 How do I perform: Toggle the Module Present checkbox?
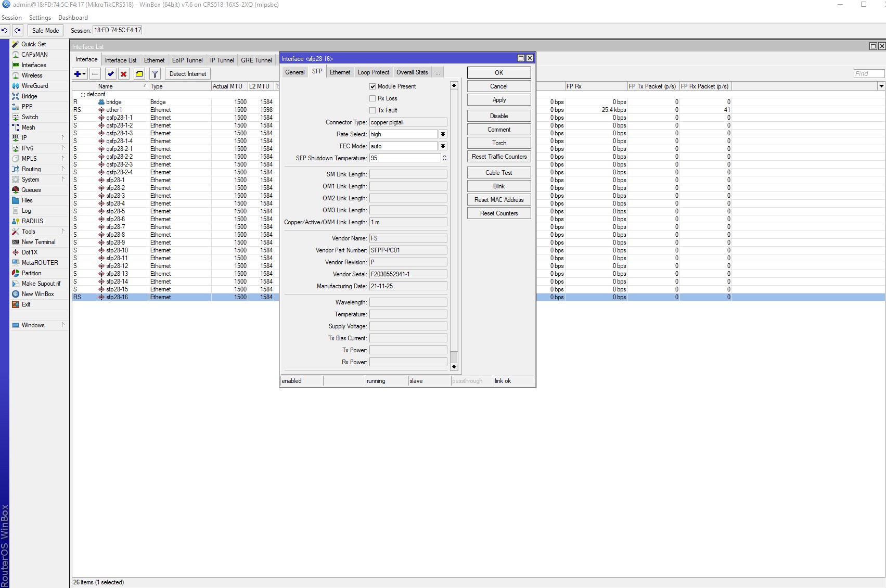pos(373,86)
